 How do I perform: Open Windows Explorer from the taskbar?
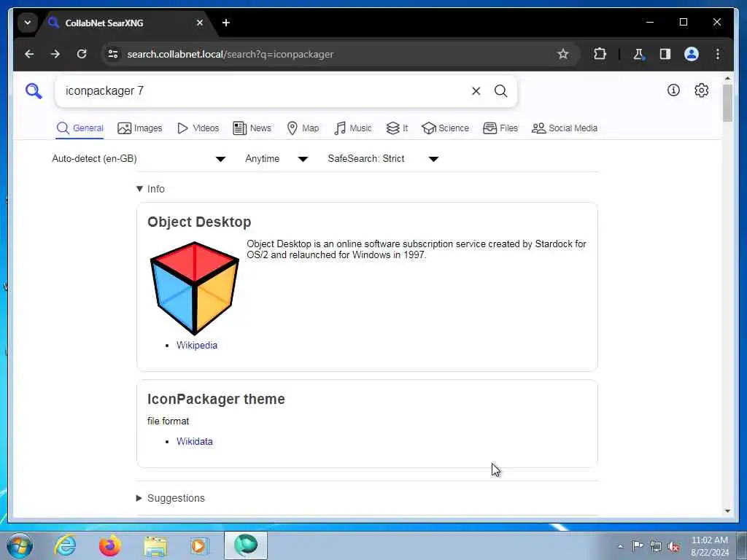(155, 545)
